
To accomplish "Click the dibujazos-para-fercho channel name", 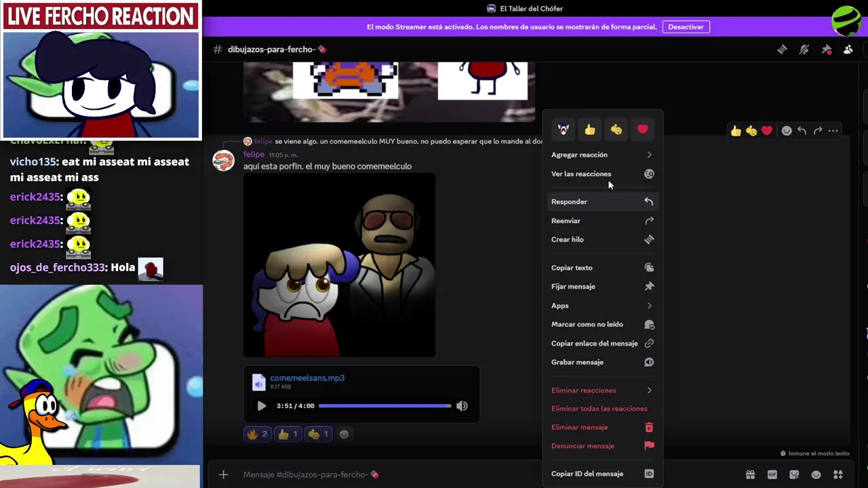I will pyautogui.click(x=277, y=49).
